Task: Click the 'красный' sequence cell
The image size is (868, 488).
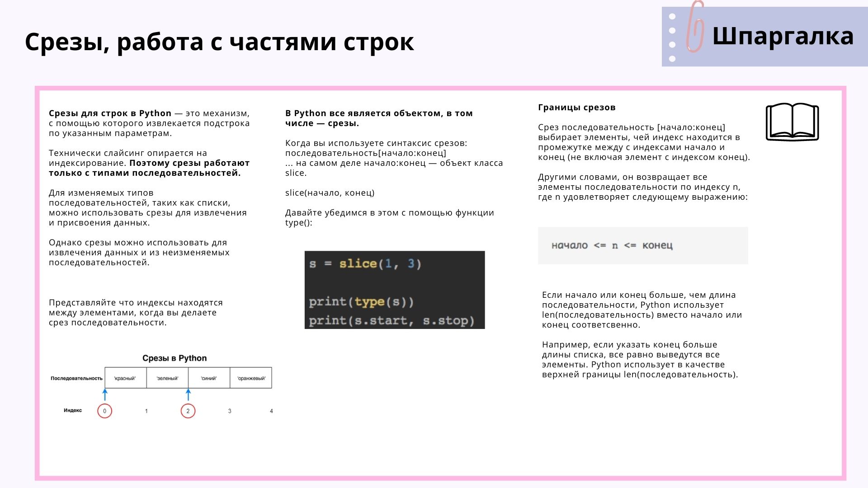Action: point(125,378)
